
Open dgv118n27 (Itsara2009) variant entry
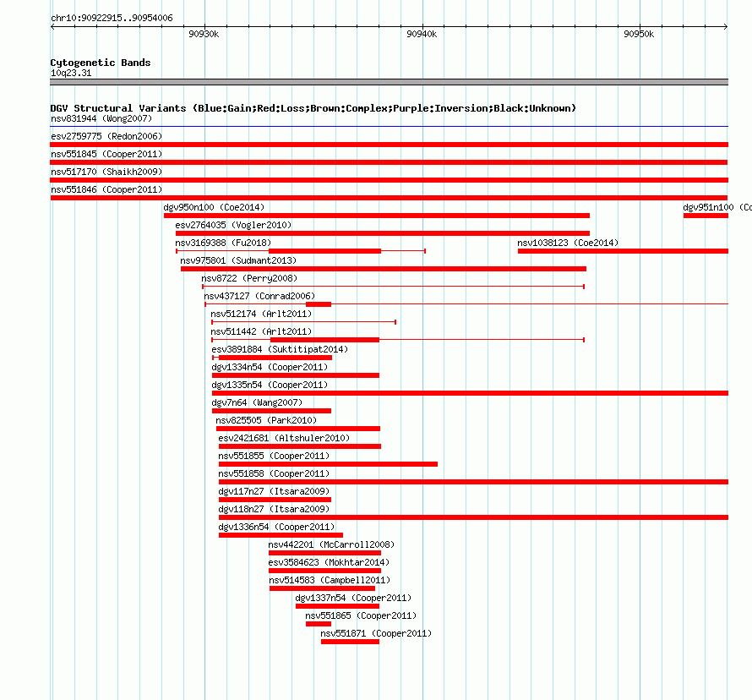(274, 509)
